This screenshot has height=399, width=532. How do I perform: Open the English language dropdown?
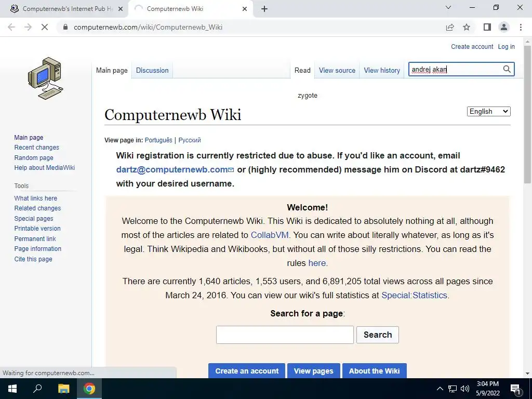[488, 111]
